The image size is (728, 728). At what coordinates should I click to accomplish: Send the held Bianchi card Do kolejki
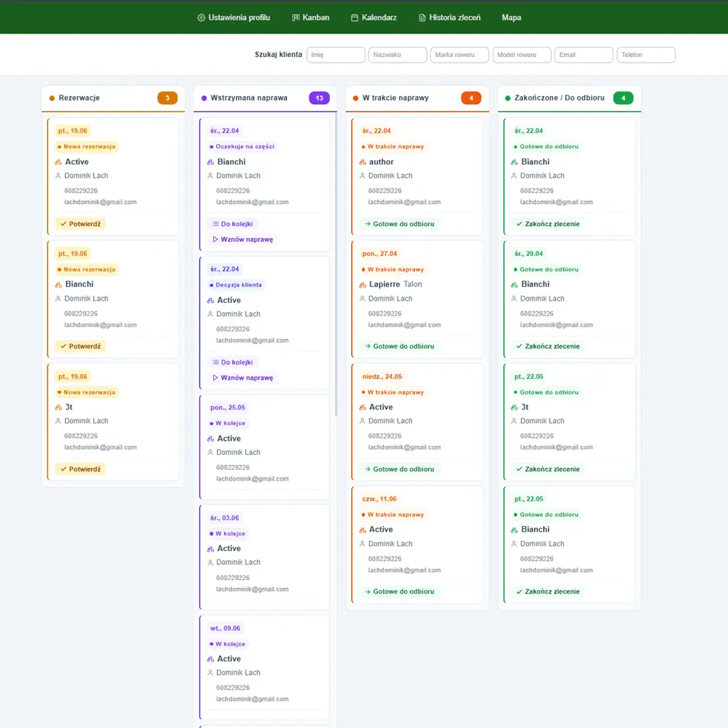tap(232, 224)
